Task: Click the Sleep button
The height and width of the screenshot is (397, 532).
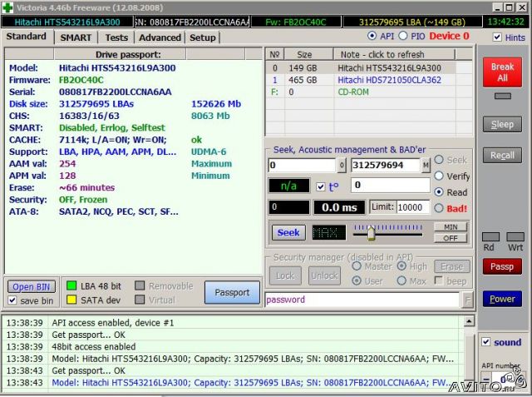Action: 502,125
